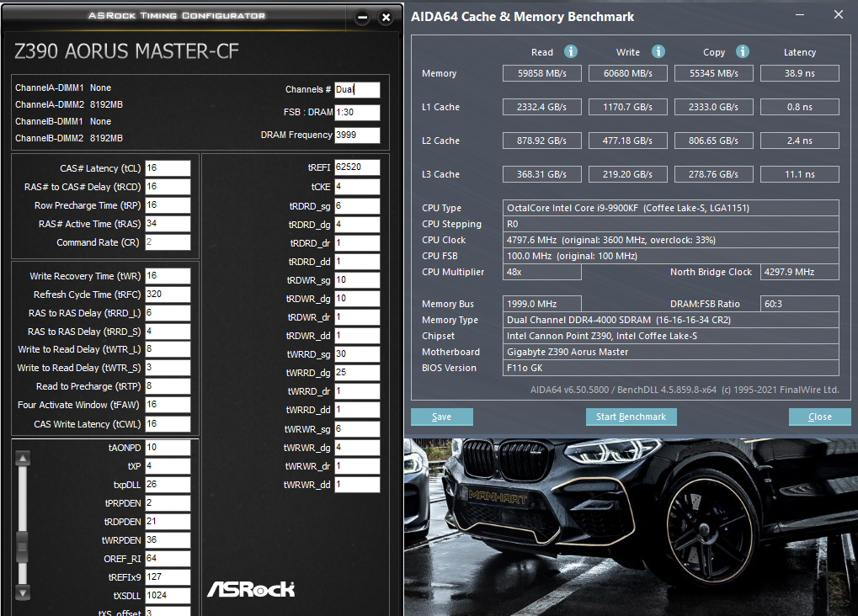Click the Command Rate (CR) field
This screenshot has height=616, width=858.
click(168, 242)
